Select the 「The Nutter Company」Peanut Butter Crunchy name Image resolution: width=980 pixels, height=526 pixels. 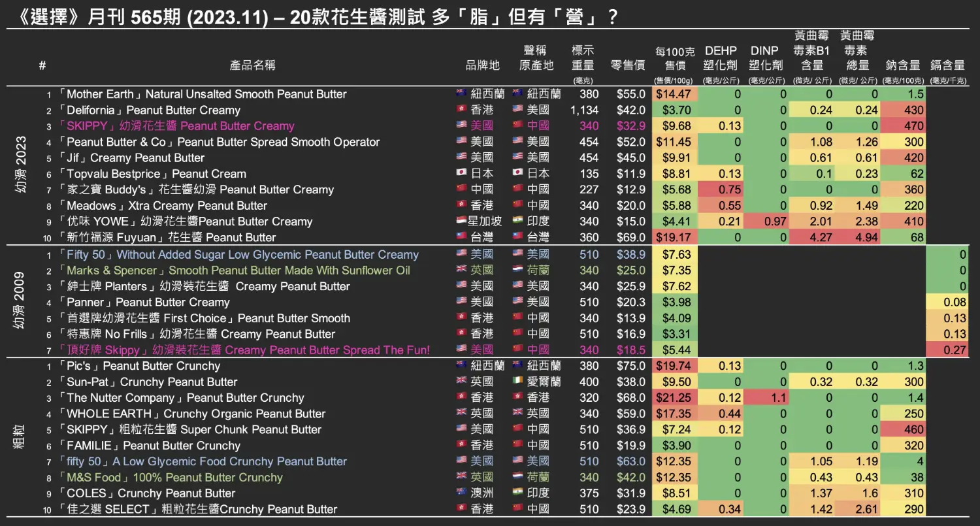[181, 398]
